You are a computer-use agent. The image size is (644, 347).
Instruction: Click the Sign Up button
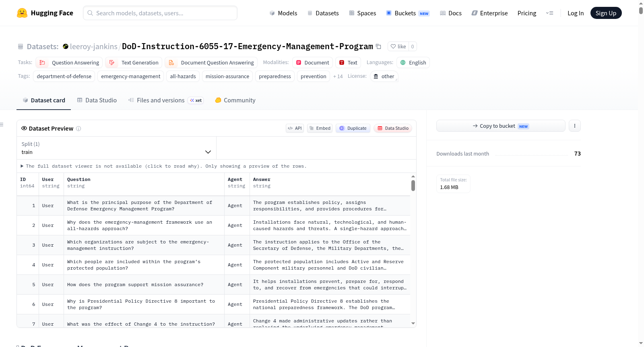[606, 13]
